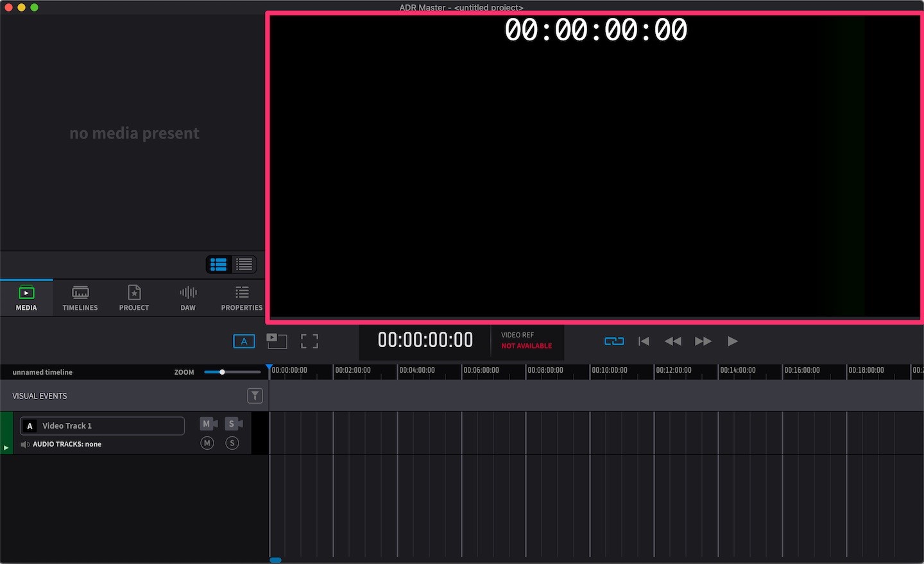Fast forward the playback
Screen dimensions: 924x564
tap(703, 341)
